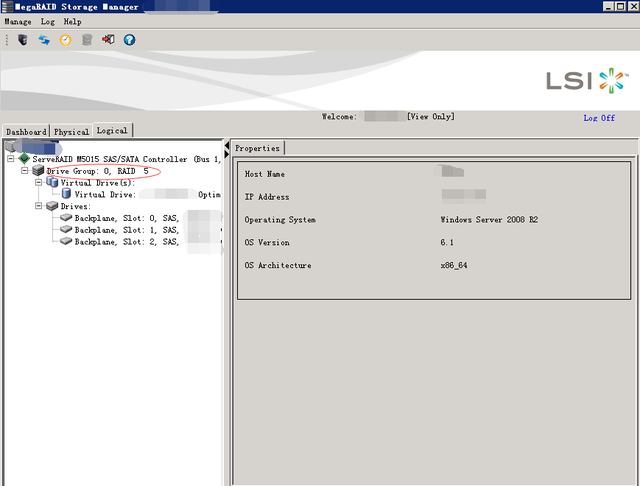
Task: Click the Log Off link
Action: pyautogui.click(x=599, y=118)
